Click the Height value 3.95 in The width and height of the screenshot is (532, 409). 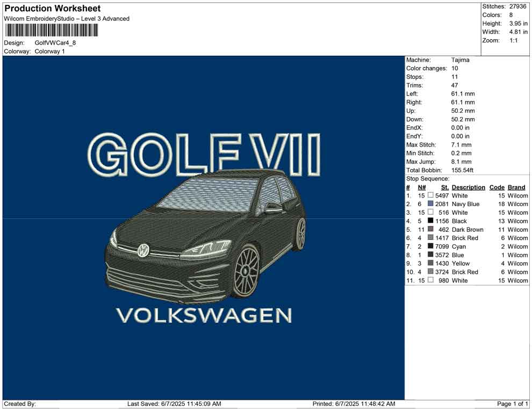(x=519, y=24)
